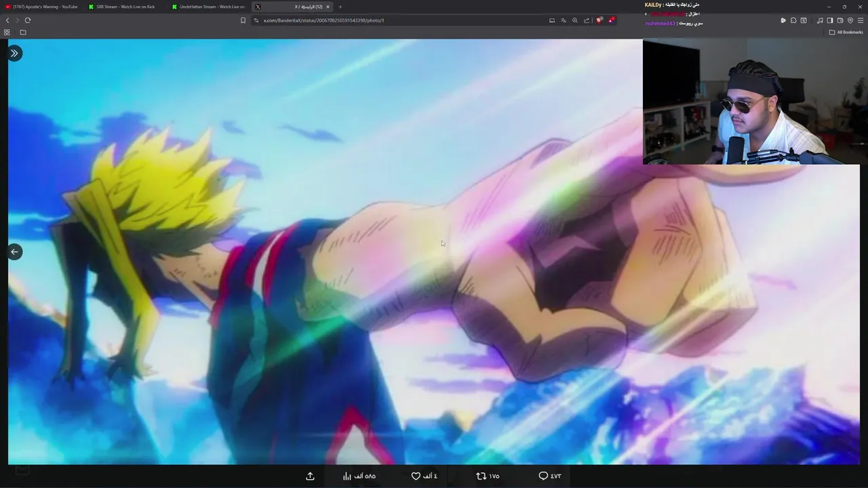Go to previous photo with left arrow

(14, 251)
